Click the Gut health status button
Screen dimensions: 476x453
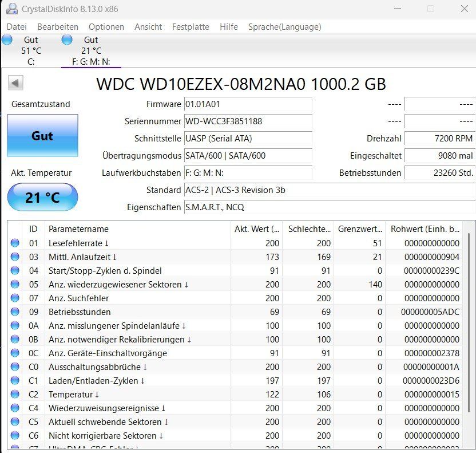[x=42, y=136]
